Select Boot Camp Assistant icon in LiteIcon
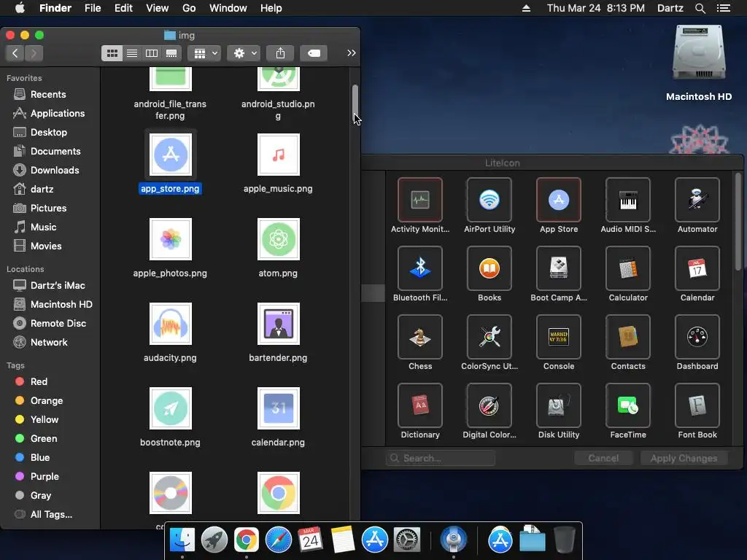 [558, 268]
